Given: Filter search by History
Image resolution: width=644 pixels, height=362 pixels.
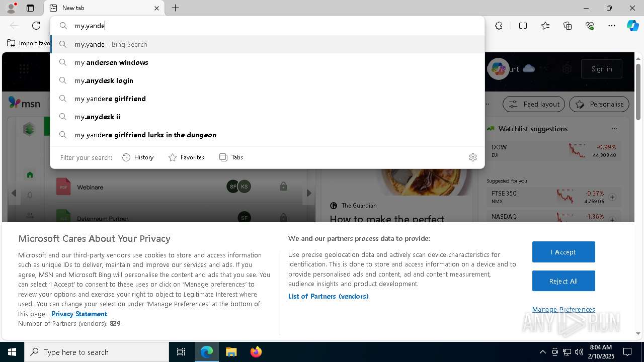Looking at the screenshot, I should coord(138,157).
